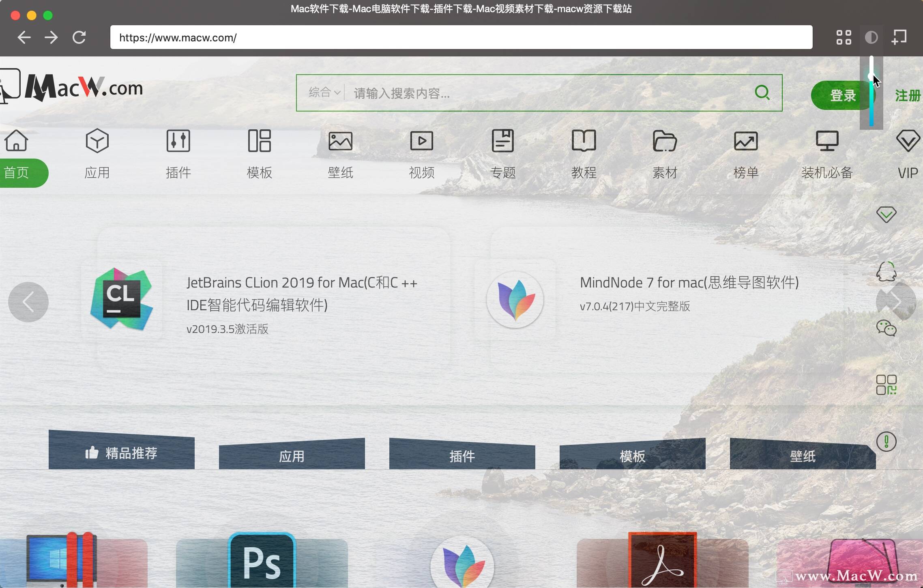Click the 登录 login button

[843, 95]
